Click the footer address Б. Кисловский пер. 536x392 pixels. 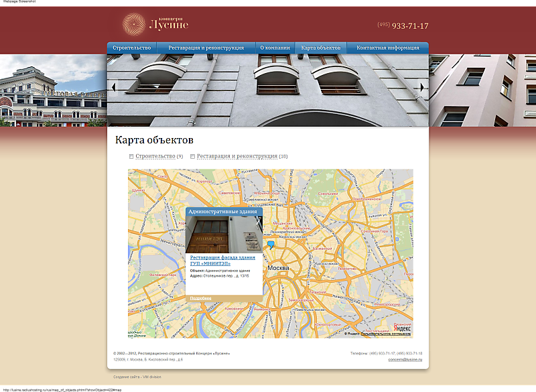tap(148, 360)
